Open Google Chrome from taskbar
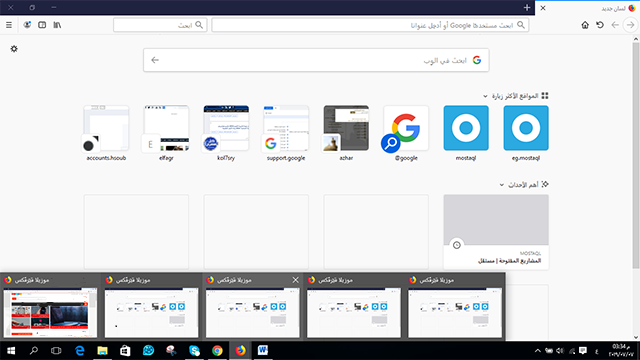 [217, 351]
